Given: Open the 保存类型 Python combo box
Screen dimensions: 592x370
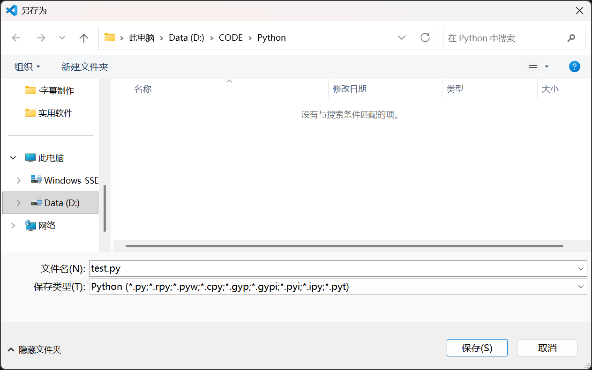Looking at the screenshot, I should click(x=338, y=287).
